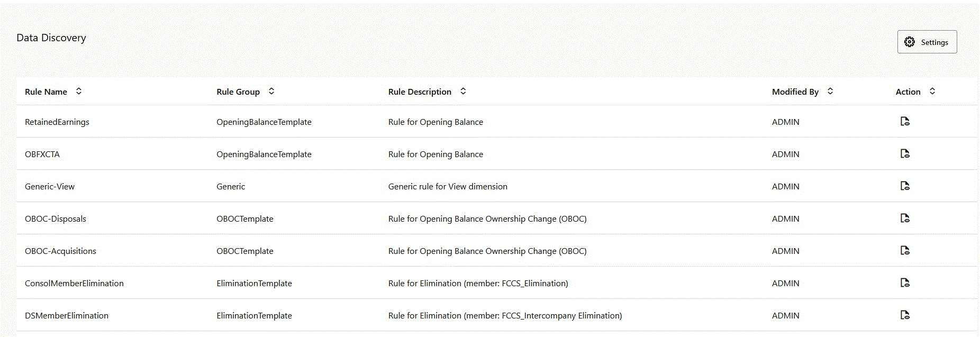View rule action icon for OBOC-Acquisitions
Viewport: 980px width, 337px height.
coord(905,250)
